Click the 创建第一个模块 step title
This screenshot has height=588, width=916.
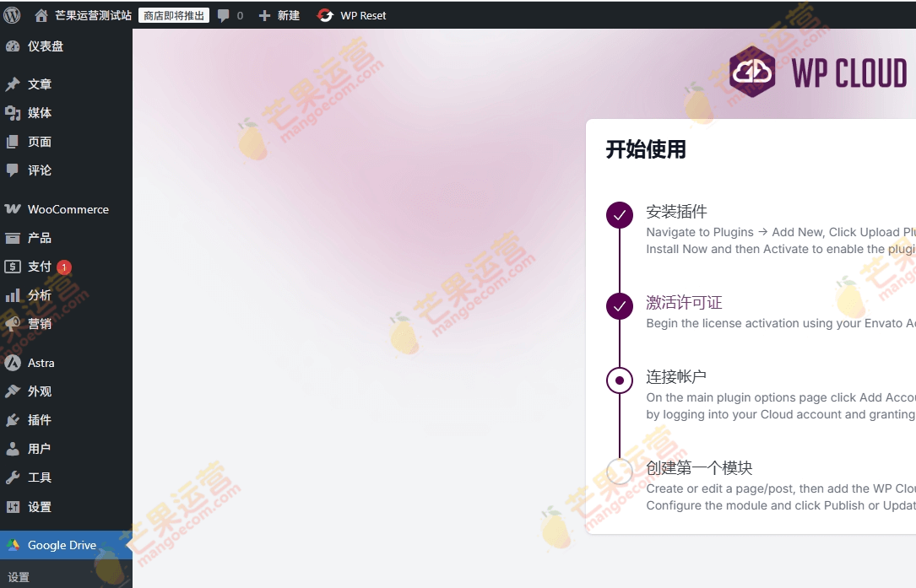point(699,467)
